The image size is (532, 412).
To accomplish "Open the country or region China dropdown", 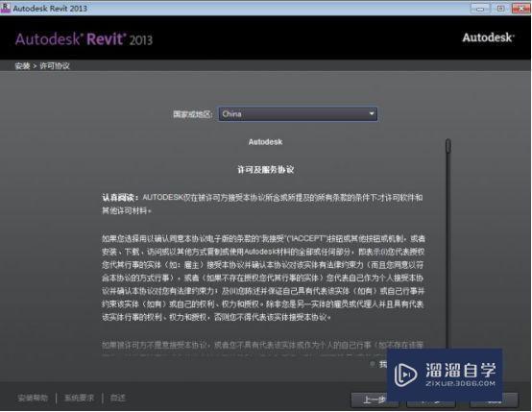I will coord(298,114).
